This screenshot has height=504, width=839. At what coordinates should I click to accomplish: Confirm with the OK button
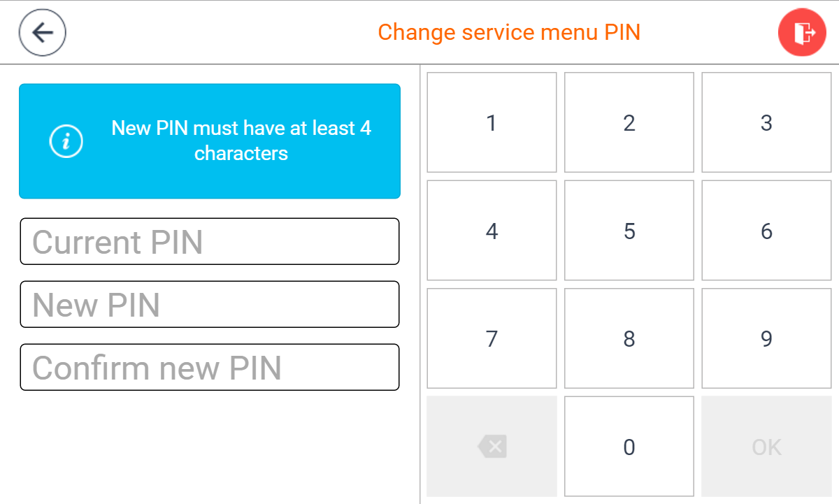(x=766, y=447)
